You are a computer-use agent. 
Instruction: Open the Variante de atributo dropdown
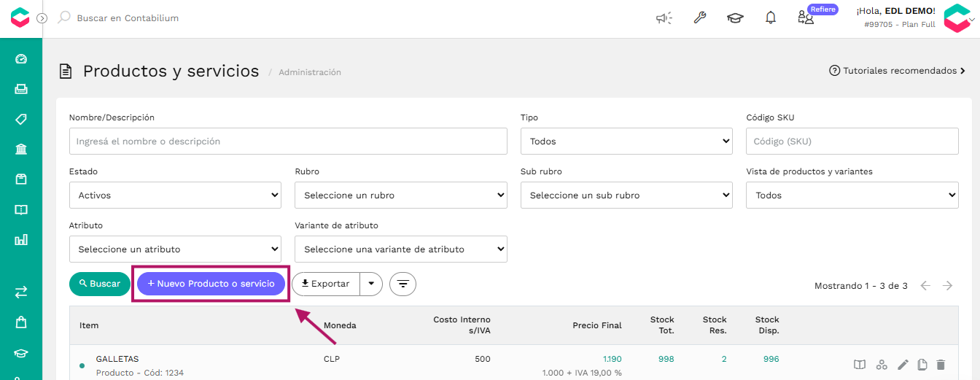[401, 249]
